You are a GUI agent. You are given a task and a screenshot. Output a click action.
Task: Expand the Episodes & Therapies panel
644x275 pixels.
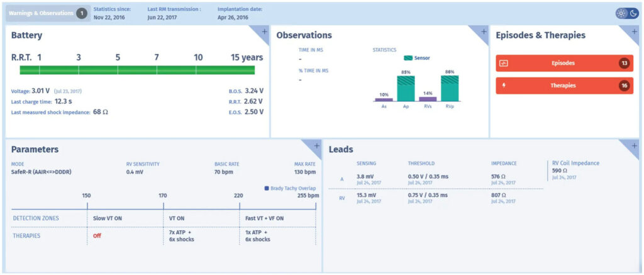tap(634, 31)
